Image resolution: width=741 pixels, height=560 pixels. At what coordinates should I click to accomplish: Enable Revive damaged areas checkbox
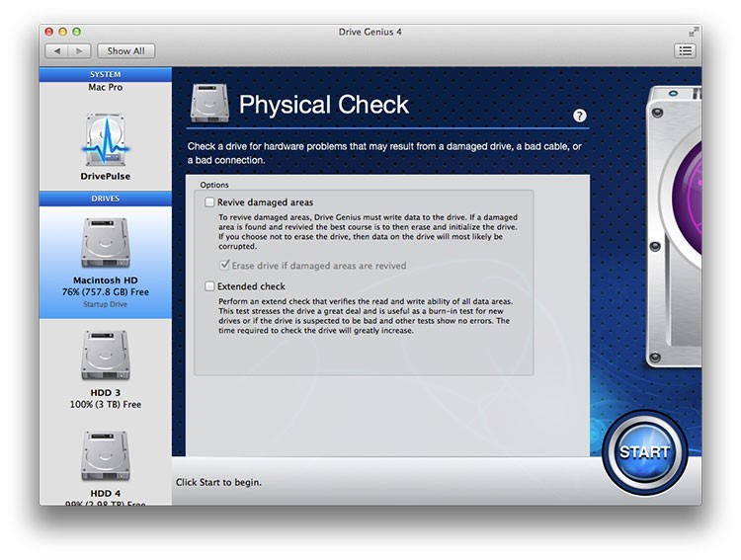click(209, 202)
